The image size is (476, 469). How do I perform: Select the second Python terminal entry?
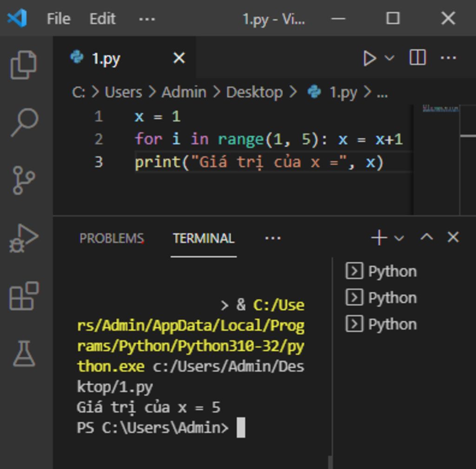click(381, 298)
